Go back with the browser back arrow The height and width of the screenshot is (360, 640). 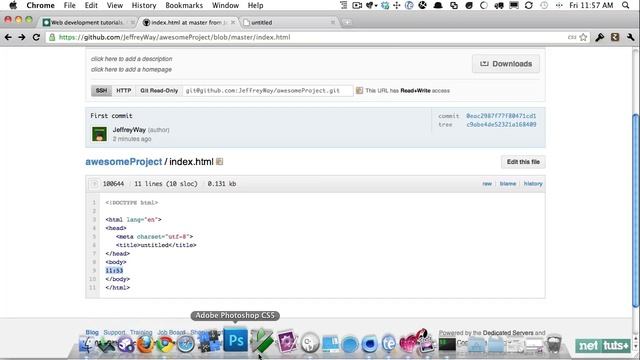pos(8,37)
